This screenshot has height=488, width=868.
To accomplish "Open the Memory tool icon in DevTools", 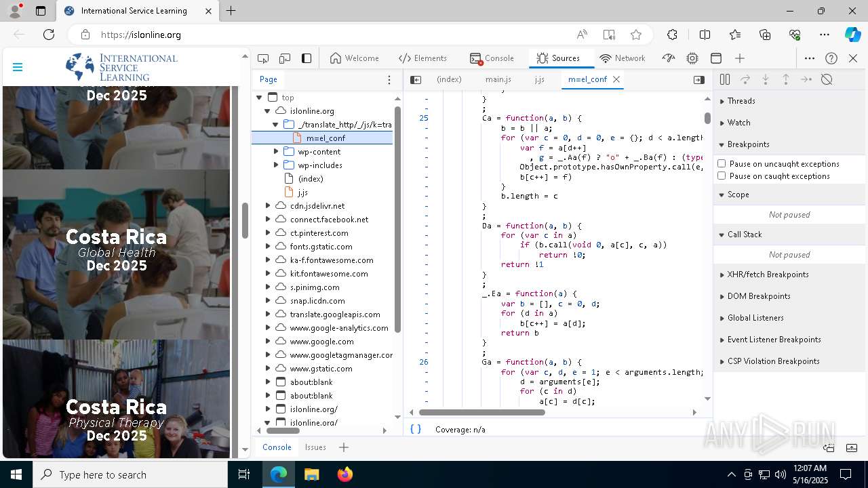I will 692,58.
